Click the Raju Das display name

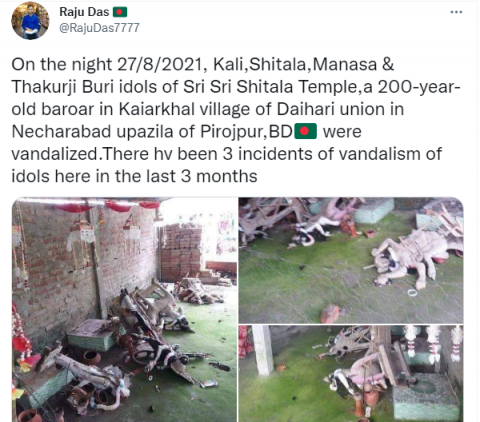[84, 12]
